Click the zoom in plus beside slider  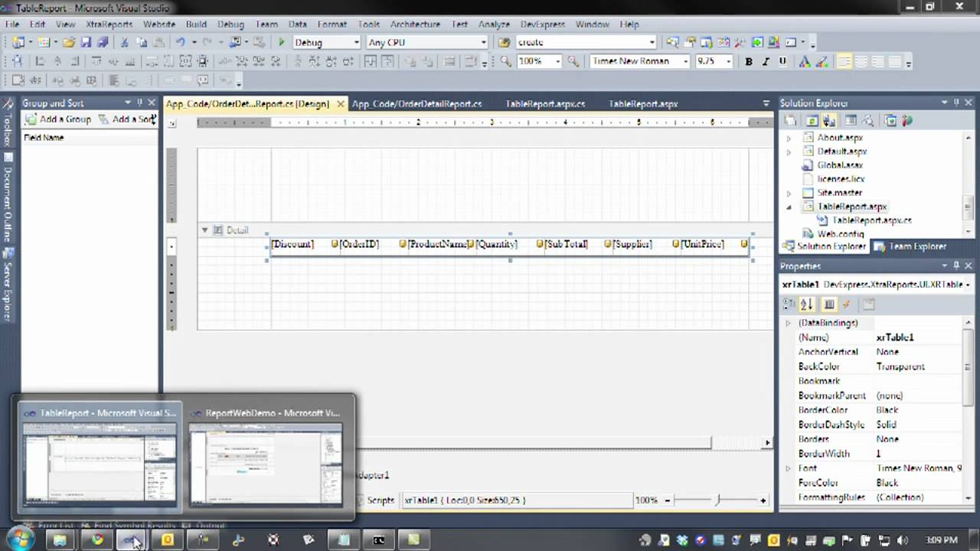pos(763,500)
